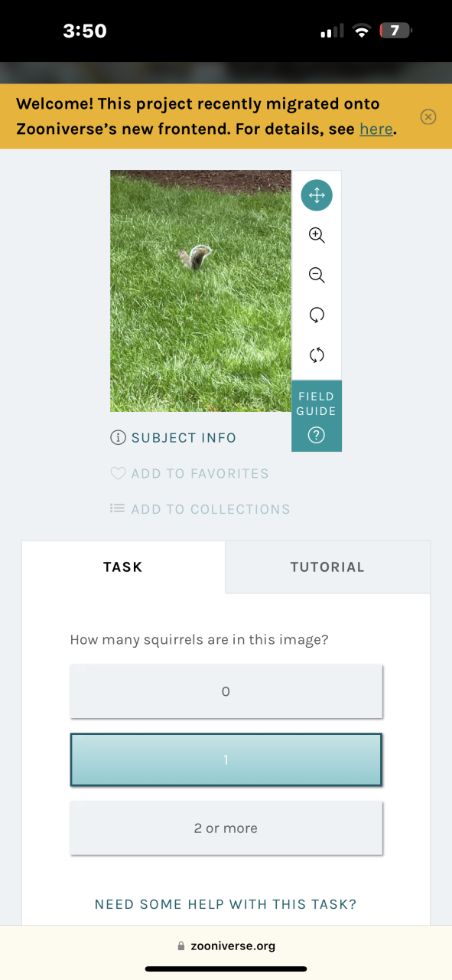Tap the squirrel photo subject
Screen dimensions: 452x980
[200, 291]
